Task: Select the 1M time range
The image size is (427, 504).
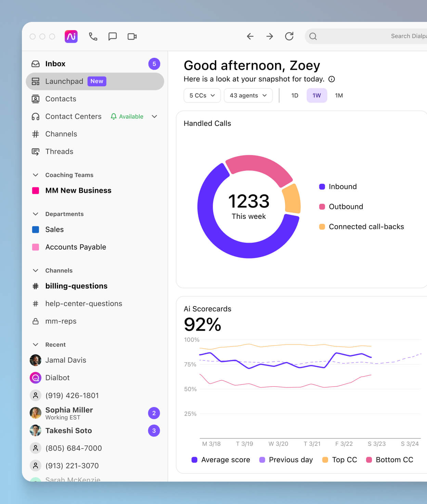Action: [339, 96]
